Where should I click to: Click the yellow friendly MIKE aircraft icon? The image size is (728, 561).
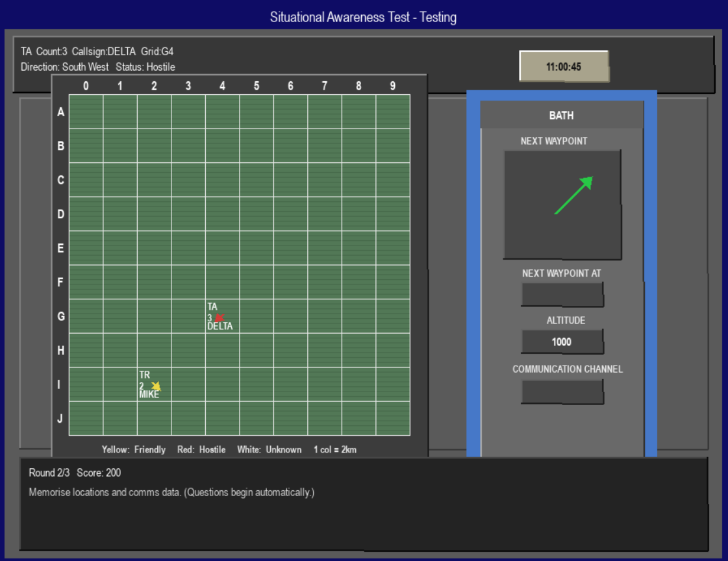click(156, 386)
